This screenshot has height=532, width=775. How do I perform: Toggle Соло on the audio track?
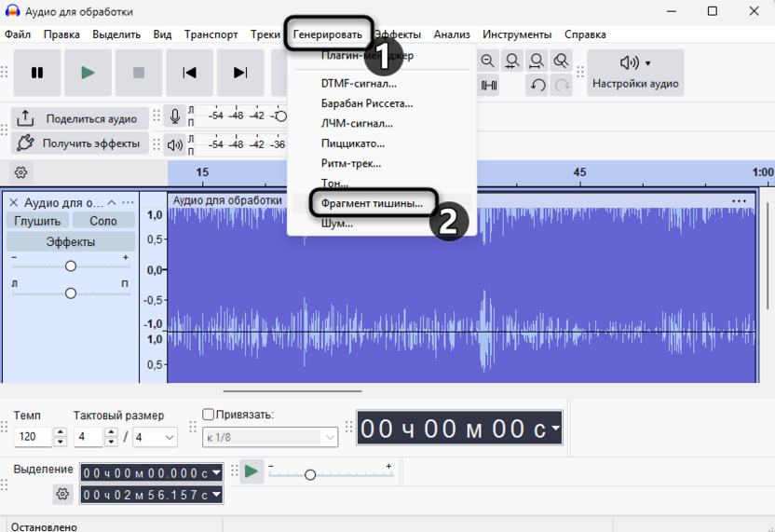pos(103,221)
